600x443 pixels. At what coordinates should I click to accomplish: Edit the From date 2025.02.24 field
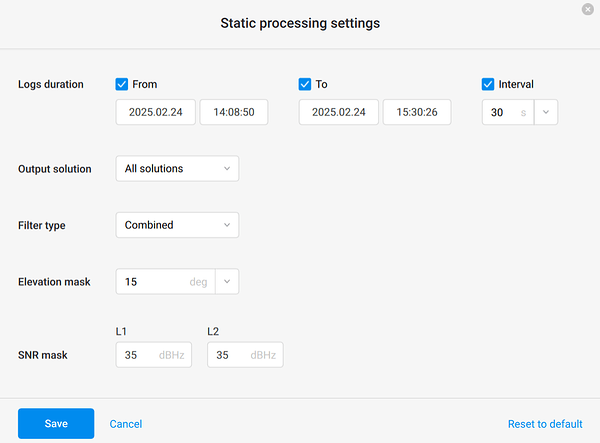click(155, 112)
